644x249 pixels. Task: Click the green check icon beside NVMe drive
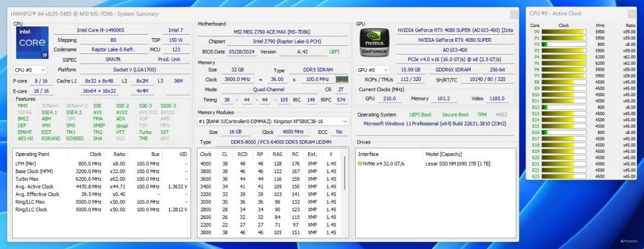(360, 163)
